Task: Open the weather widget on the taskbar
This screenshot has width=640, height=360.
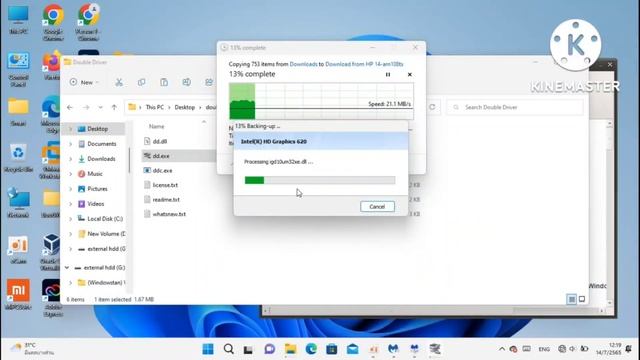Action: 33,349
